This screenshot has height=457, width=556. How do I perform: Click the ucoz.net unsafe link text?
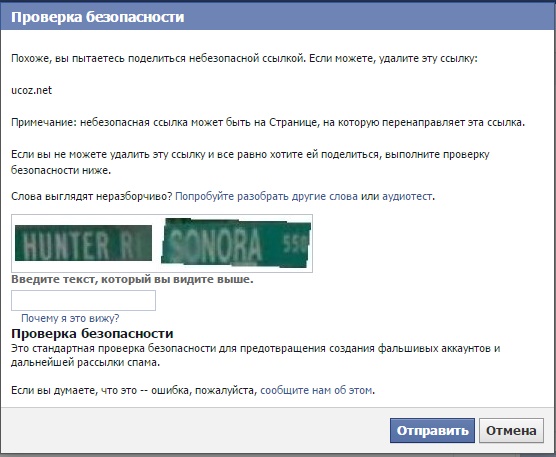click(x=32, y=90)
